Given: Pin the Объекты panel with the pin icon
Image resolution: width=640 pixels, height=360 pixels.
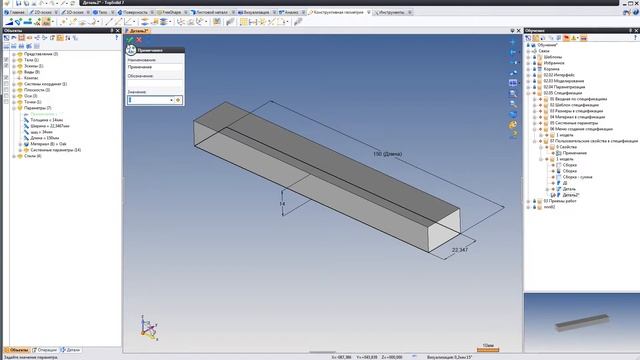Looking at the screenshot, I should (x=111, y=31).
